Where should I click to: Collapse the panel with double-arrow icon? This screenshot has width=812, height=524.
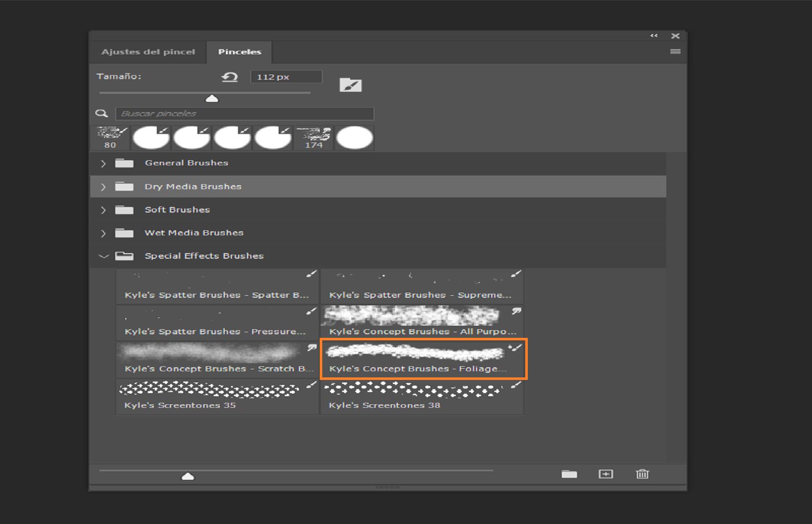click(653, 36)
